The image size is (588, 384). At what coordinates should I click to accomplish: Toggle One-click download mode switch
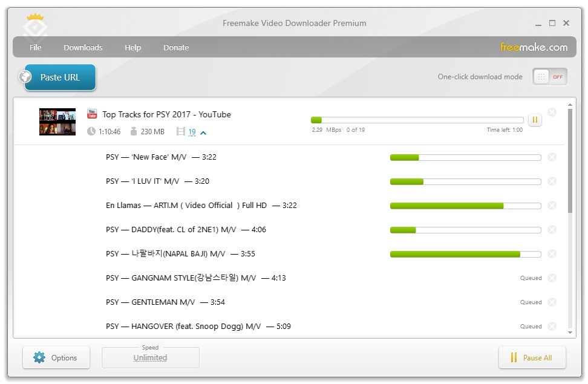click(x=550, y=77)
